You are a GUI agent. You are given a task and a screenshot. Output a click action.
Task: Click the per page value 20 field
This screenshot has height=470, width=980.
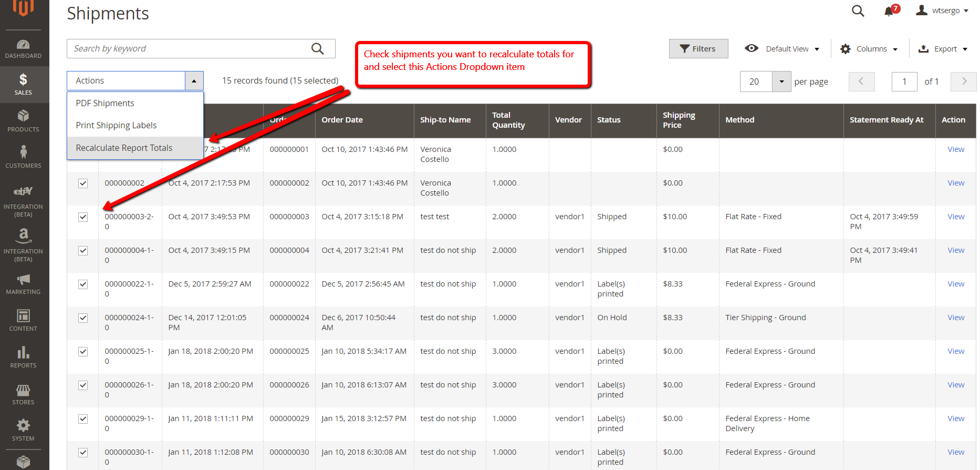point(756,81)
